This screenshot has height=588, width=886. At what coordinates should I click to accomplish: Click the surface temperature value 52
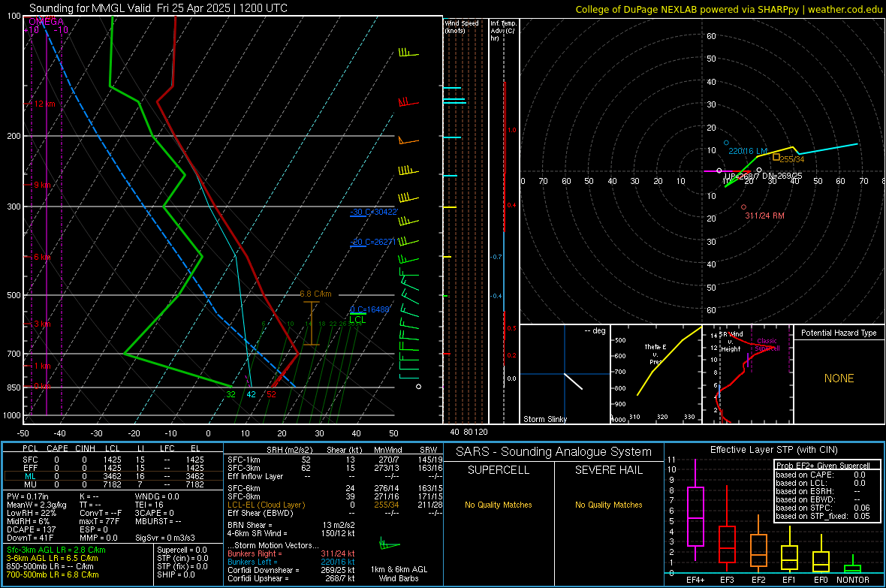point(271,395)
